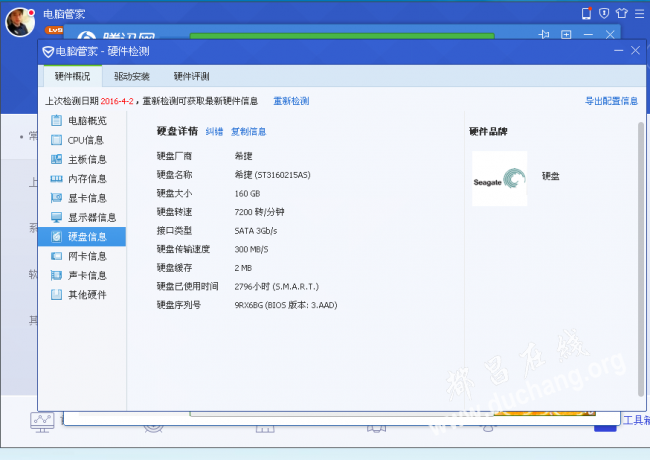Viewport: 650px width, 460px height.
Task: Click the pin icon on the 腾讯网 popup
Action: point(544,34)
